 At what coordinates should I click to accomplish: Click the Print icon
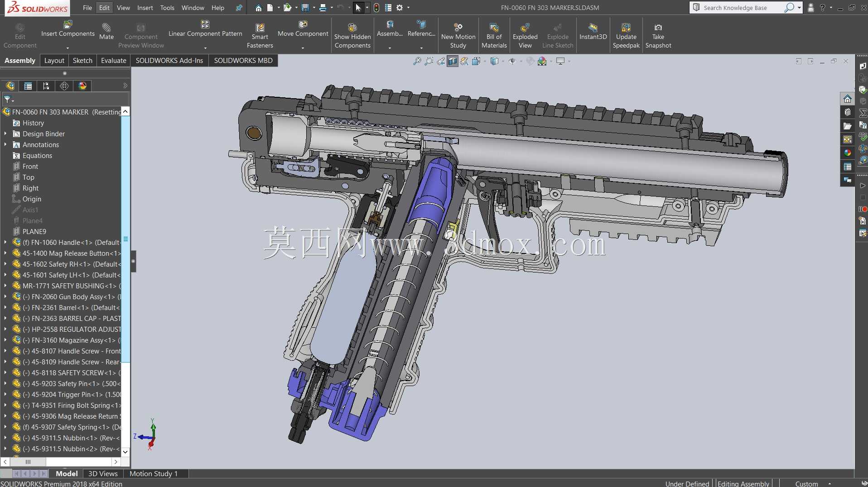(x=323, y=8)
